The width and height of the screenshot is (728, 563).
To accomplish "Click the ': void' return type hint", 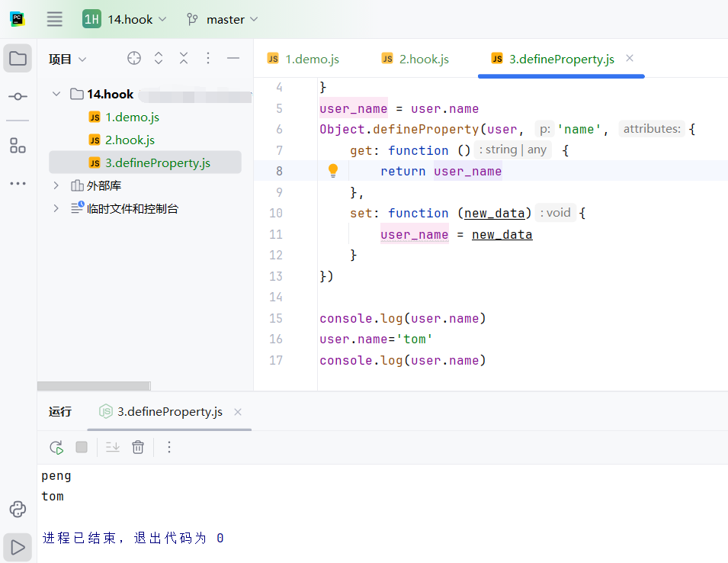I will coord(555,213).
